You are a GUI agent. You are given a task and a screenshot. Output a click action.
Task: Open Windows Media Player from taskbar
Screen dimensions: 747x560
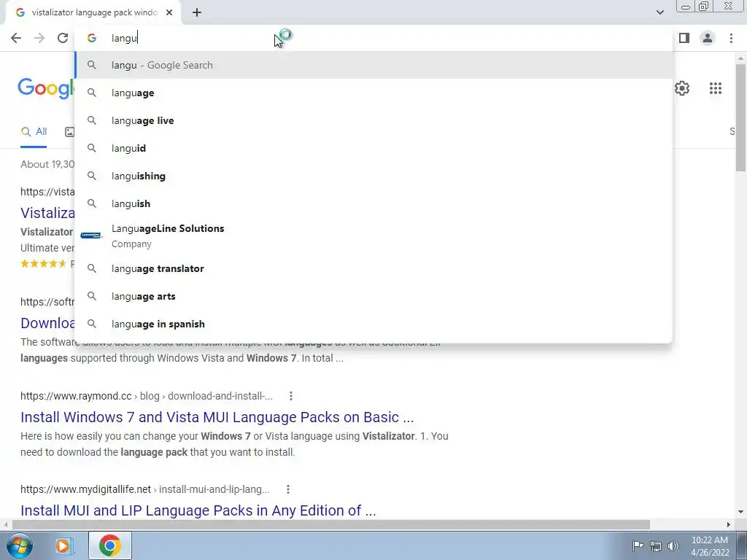tap(63, 545)
